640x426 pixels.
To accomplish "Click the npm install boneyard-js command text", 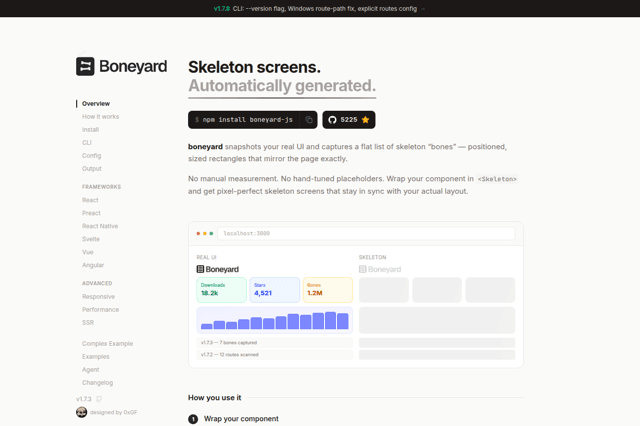I will [248, 120].
